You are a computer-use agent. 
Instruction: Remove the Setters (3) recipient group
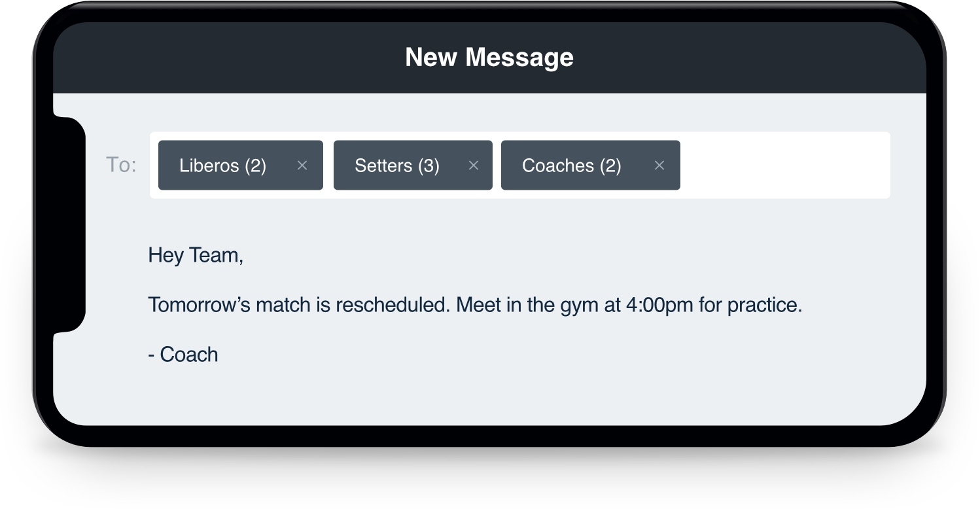[x=474, y=166]
